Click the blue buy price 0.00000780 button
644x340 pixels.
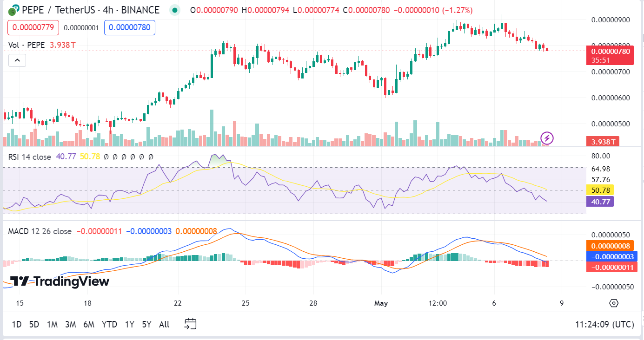click(130, 28)
